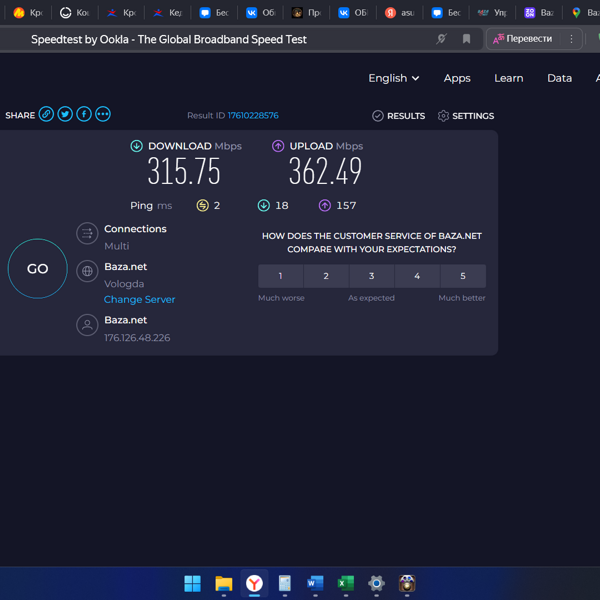Click the upload arrow icon
The image size is (600, 600).
click(278, 146)
